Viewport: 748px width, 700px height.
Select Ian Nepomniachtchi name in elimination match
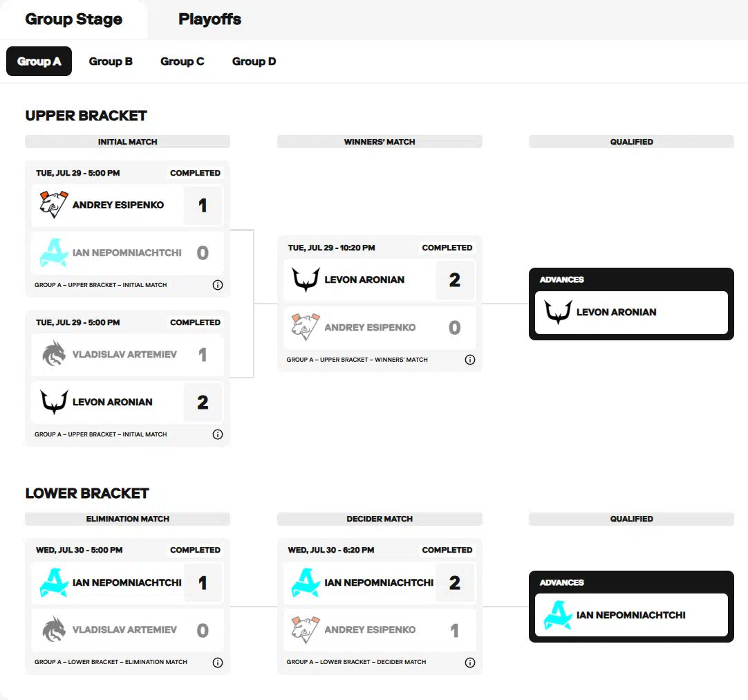127,582
